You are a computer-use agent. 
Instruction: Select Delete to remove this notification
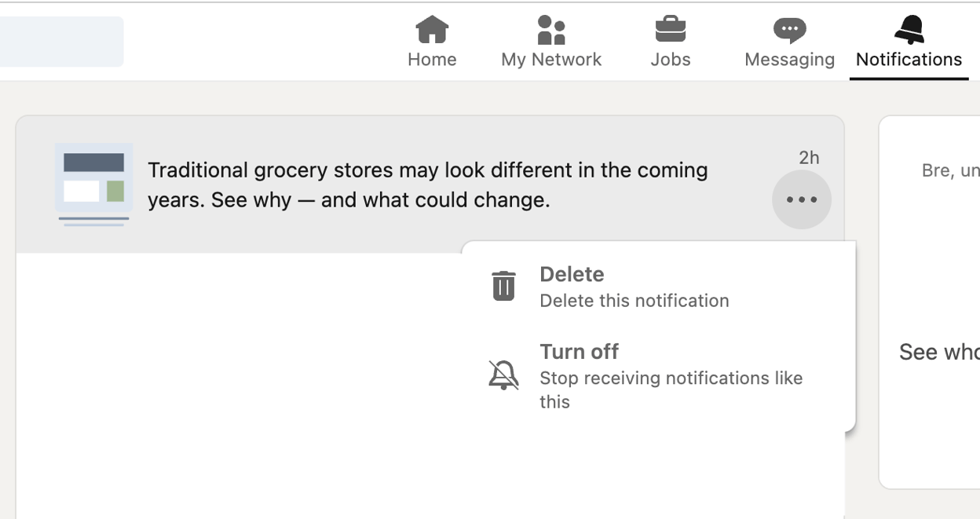(572, 274)
